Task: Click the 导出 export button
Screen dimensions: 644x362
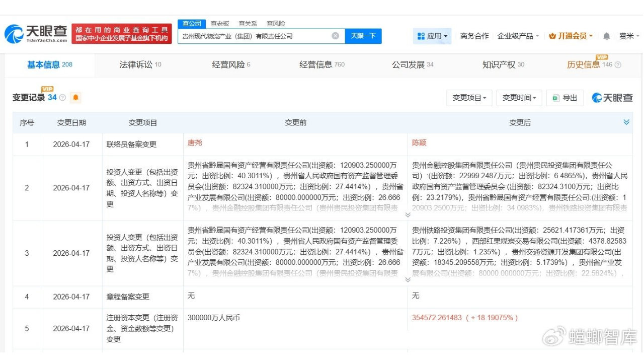Action: point(565,98)
